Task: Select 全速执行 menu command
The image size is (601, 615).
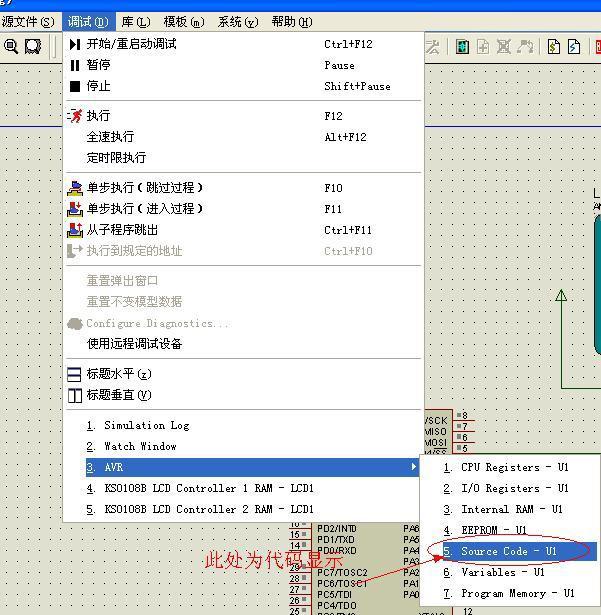Action: pos(110,137)
